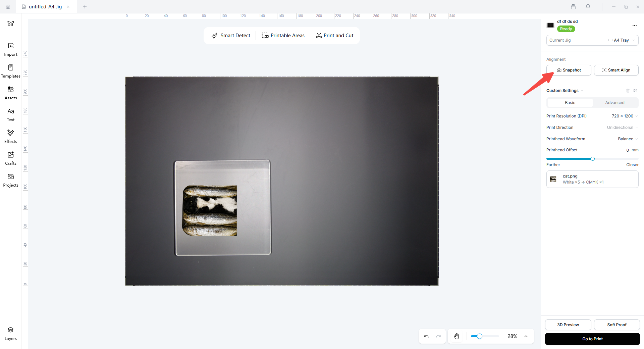Open the device more options menu

(634, 26)
